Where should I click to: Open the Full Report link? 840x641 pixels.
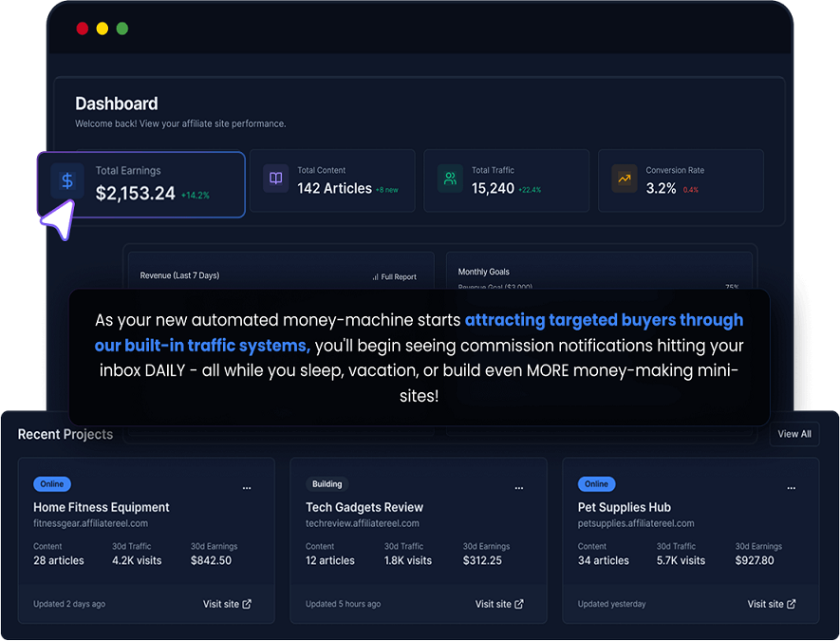tap(399, 277)
